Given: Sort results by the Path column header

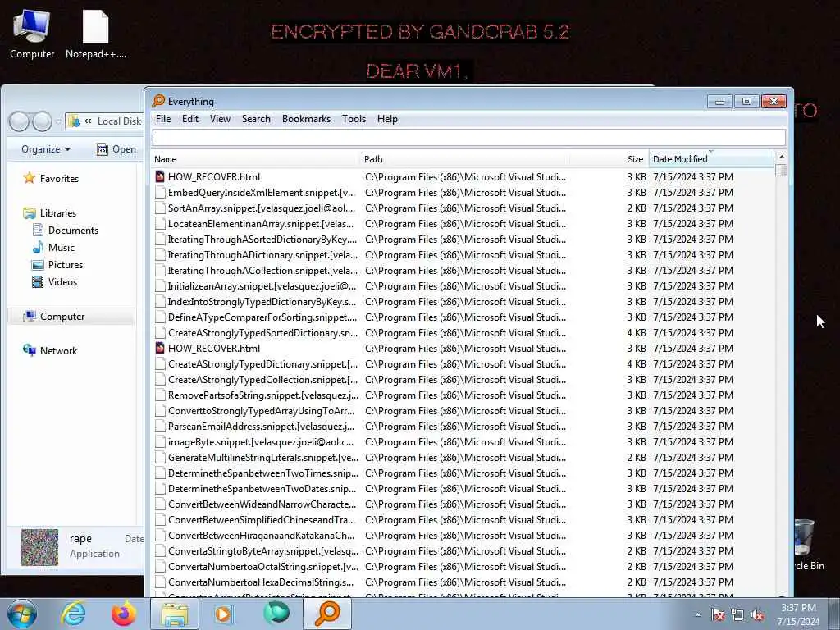Looking at the screenshot, I should (464, 159).
